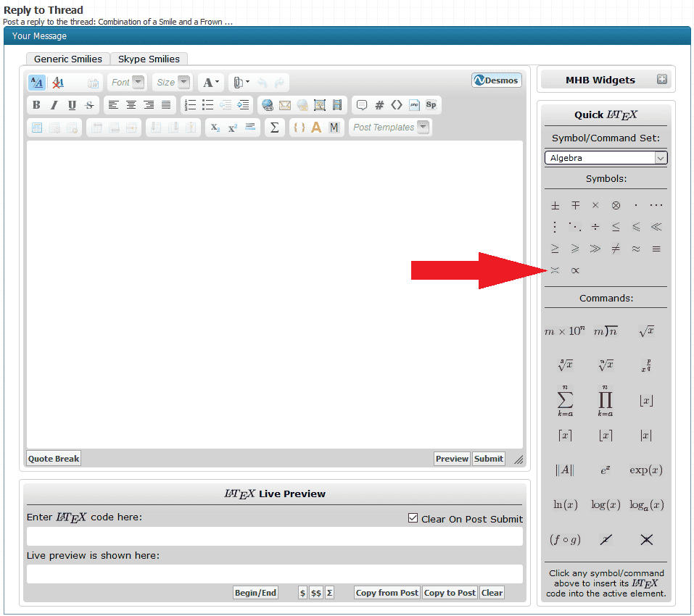Viewport: 694px width, 616px height.
Task: Open the Font dropdown
Action: pyautogui.click(x=127, y=83)
